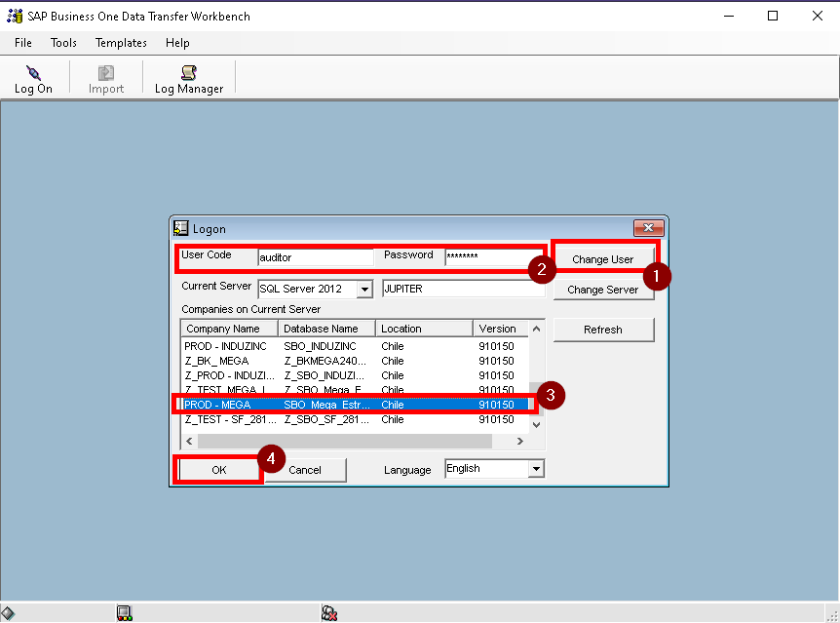Sort by Location column header
The height and width of the screenshot is (623, 840).
pyautogui.click(x=424, y=329)
